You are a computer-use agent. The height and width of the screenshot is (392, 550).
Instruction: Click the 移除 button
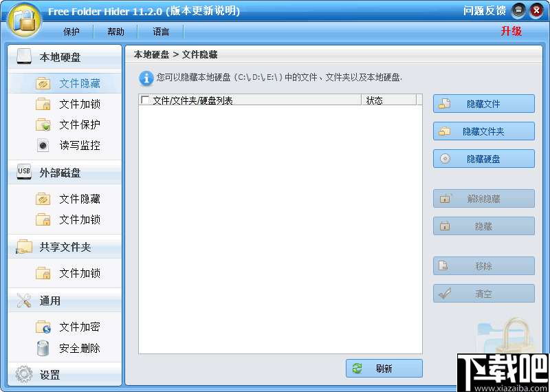coord(484,266)
